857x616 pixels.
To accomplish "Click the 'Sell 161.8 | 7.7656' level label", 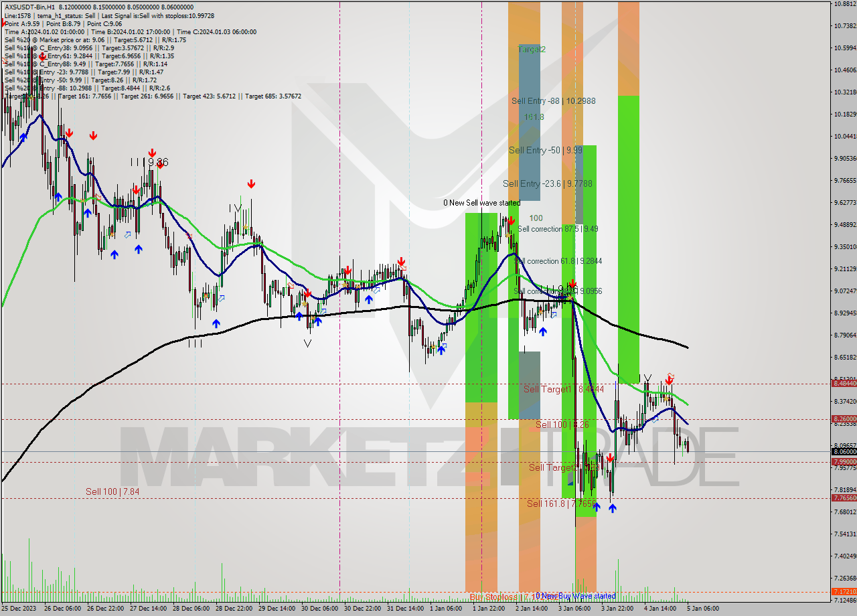I will point(561,503).
